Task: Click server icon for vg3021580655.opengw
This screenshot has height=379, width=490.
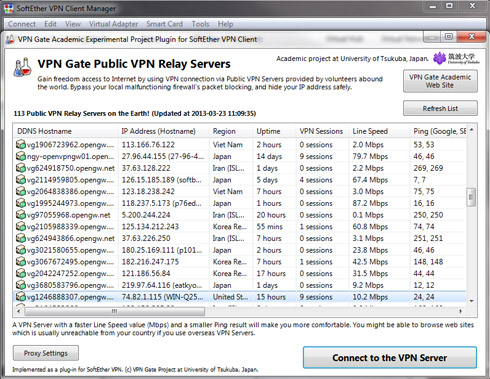Action: pos(21,250)
